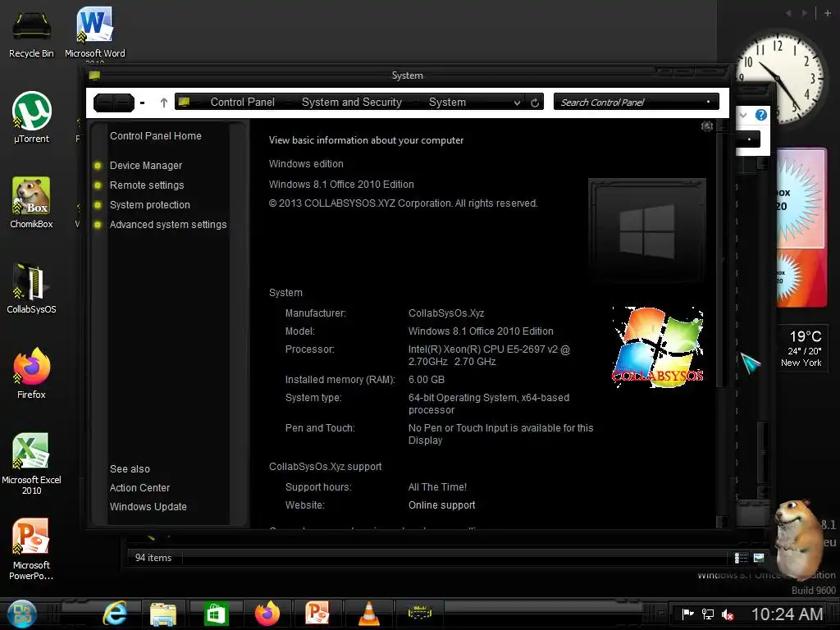Viewport: 840px width, 630px height.
Task: Click the New York weather gadget
Action: pyautogui.click(x=801, y=349)
